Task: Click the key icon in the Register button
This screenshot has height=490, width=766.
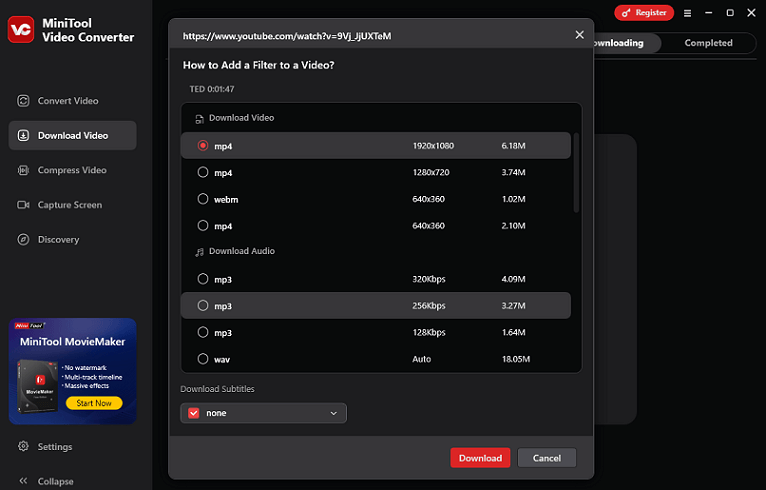Action: click(626, 13)
